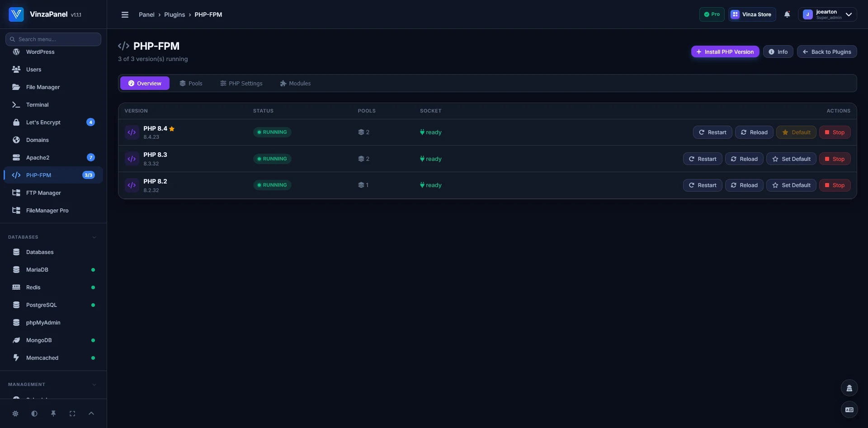
Task: Open Let's Encrypt in the sidebar
Action: pyautogui.click(x=53, y=122)
